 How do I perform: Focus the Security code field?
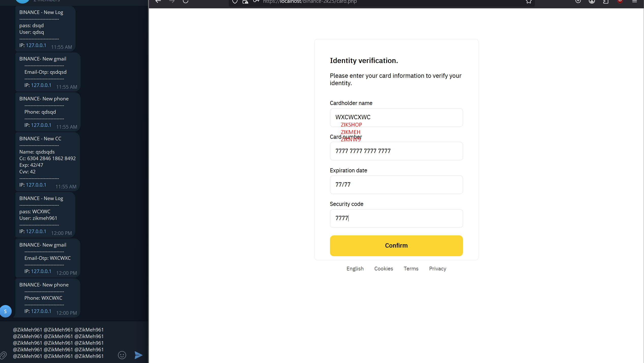tap(396, 218)
